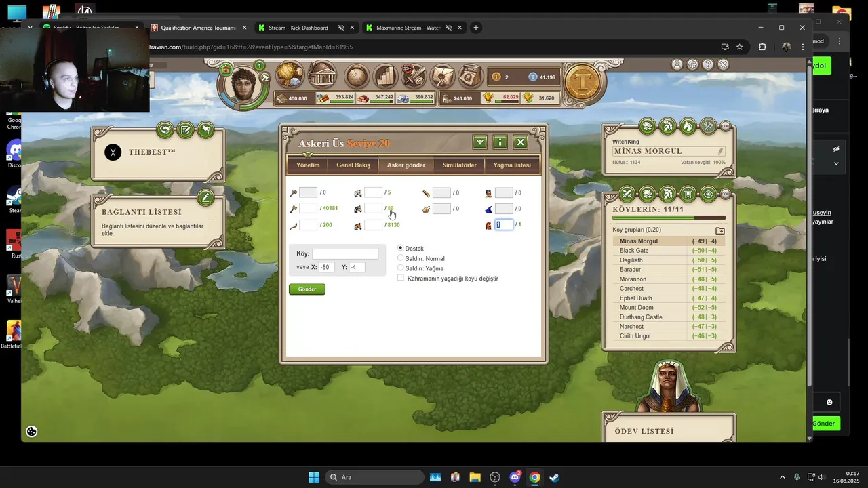Open the Yağma listesi tab

tap(512, 165)
